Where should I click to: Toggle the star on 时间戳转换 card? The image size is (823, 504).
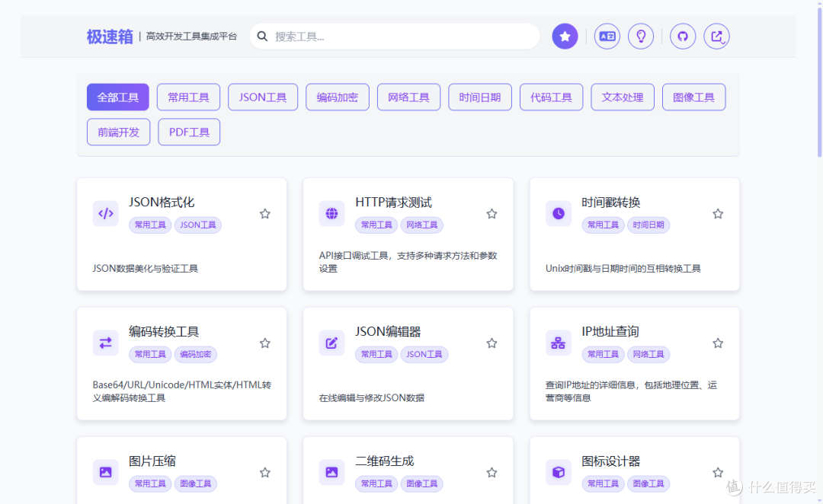pyautogui.click(x=718, y=213)
